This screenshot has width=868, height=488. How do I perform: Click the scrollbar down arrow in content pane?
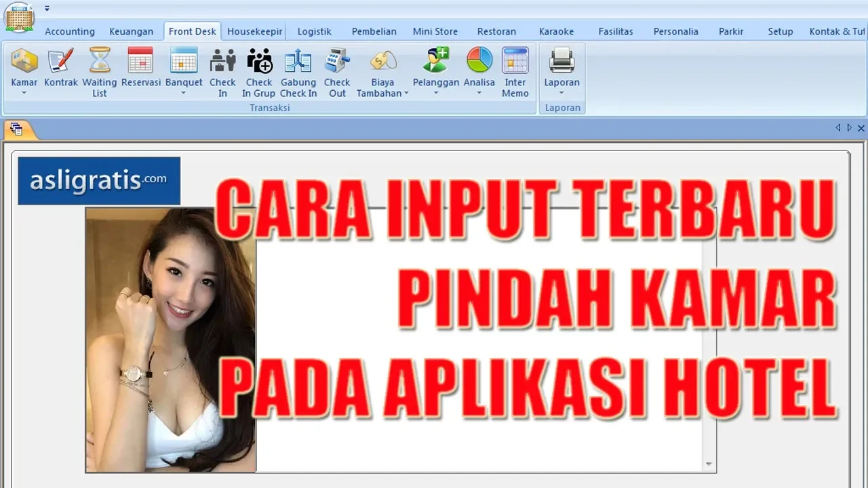(x=709, y=465)
